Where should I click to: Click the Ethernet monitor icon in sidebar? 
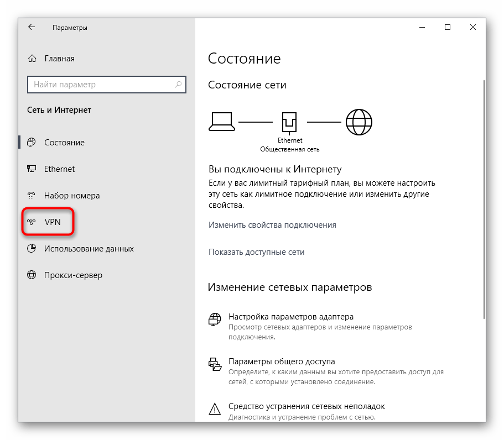pos(32,169)
